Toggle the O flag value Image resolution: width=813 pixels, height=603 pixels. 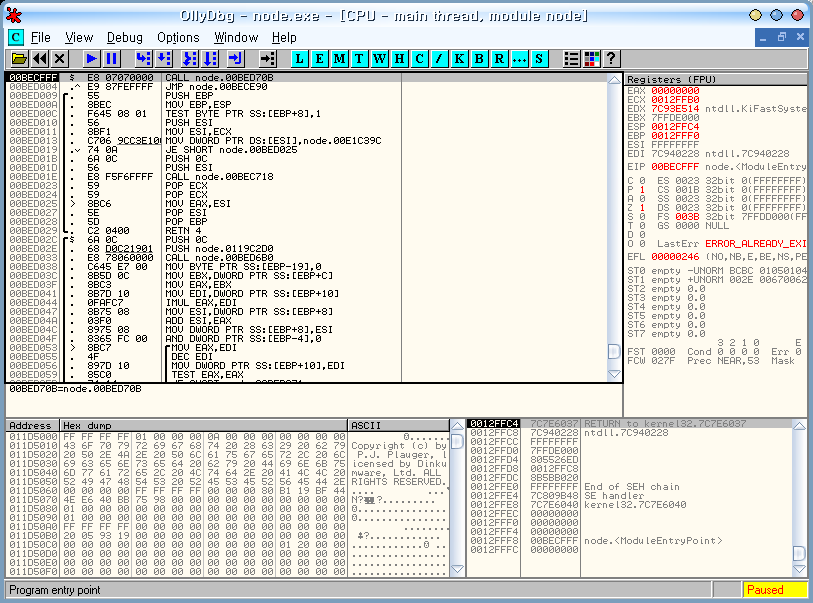(642, 244)
